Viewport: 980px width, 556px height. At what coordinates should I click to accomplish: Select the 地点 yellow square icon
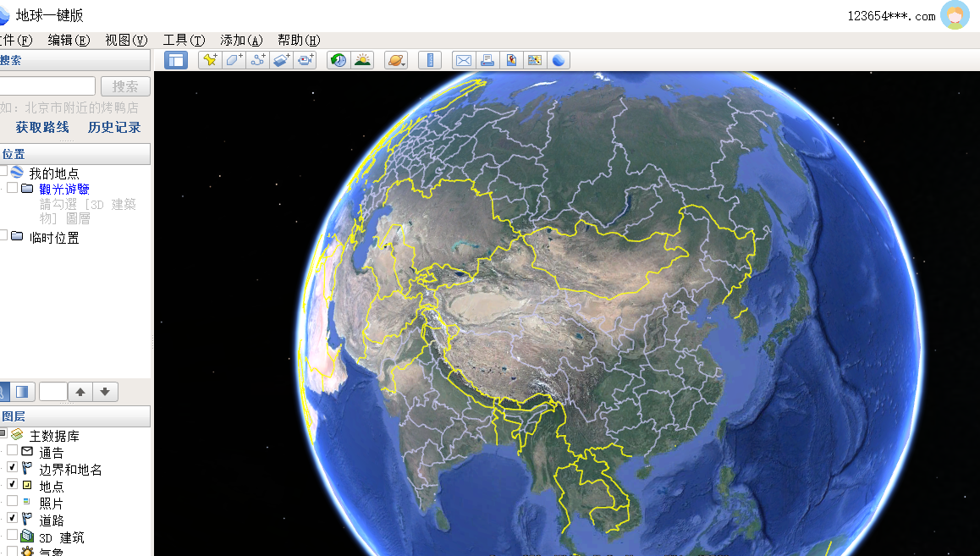(x=27, y=485)
